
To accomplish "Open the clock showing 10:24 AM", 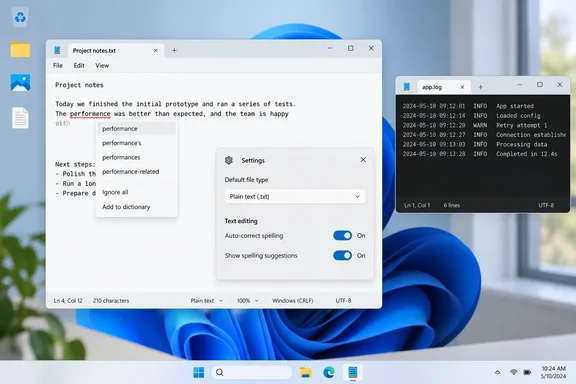I will coord(553,372).
